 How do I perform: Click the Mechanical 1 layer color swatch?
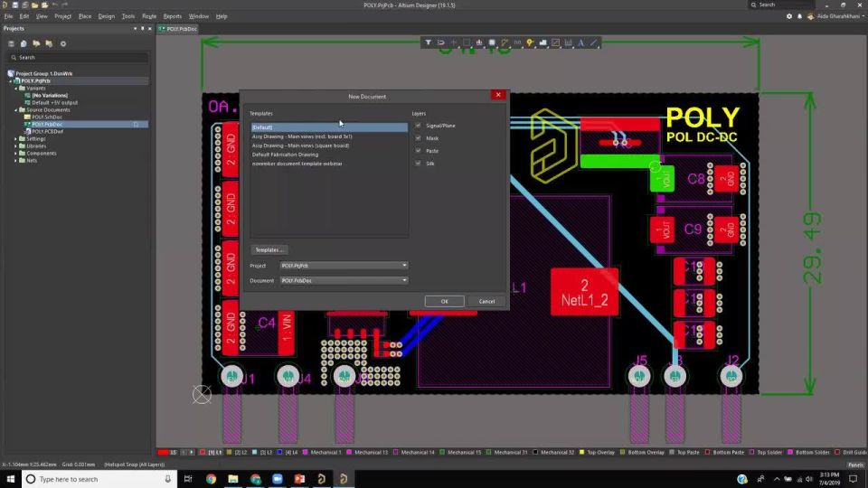click(306, 452)
